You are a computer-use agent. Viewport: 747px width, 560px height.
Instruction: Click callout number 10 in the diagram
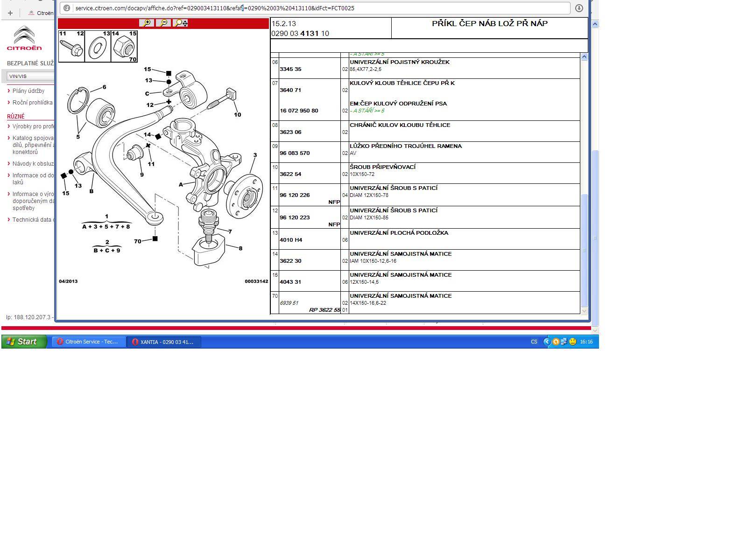(238, 115)
